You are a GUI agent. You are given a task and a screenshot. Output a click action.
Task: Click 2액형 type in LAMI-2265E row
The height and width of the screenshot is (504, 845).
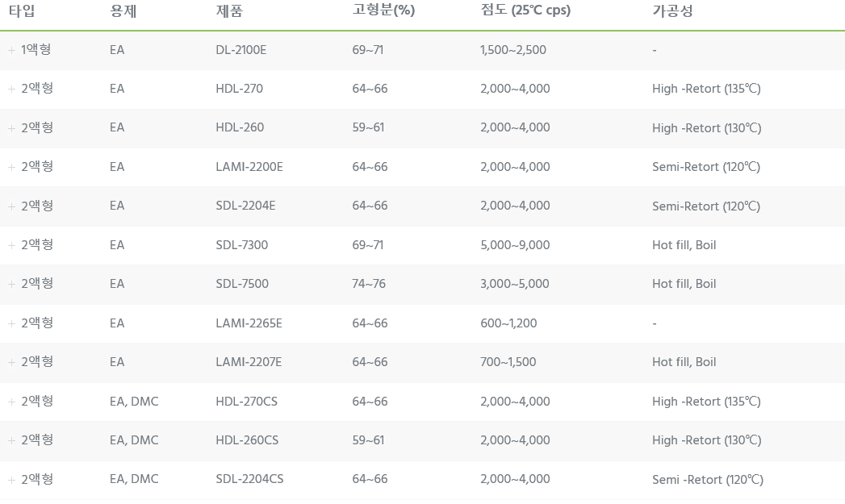37,323
